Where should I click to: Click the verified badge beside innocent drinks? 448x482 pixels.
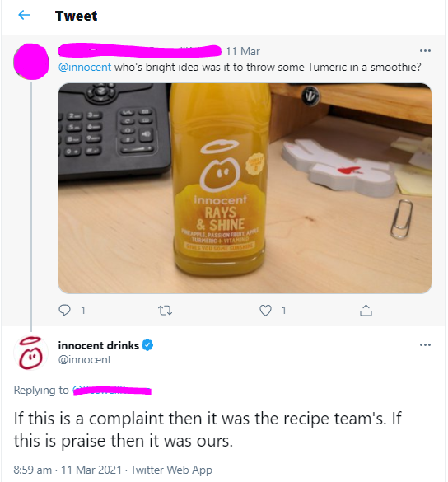(x=147, y=345)
